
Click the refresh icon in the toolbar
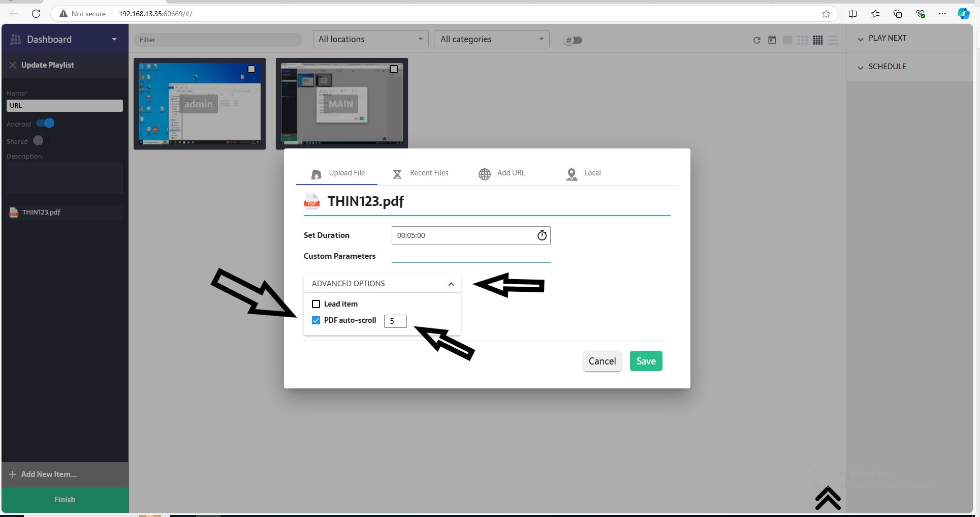(x=756, y=40)
